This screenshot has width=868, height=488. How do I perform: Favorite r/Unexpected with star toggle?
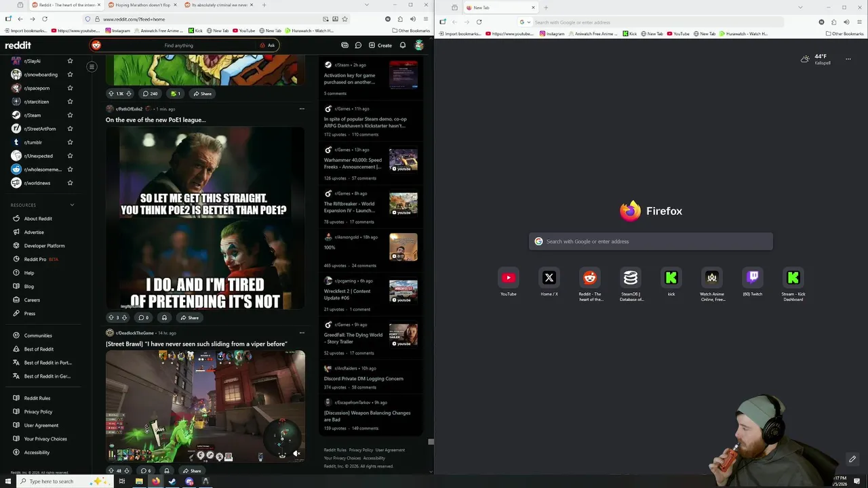click(70, 156)
